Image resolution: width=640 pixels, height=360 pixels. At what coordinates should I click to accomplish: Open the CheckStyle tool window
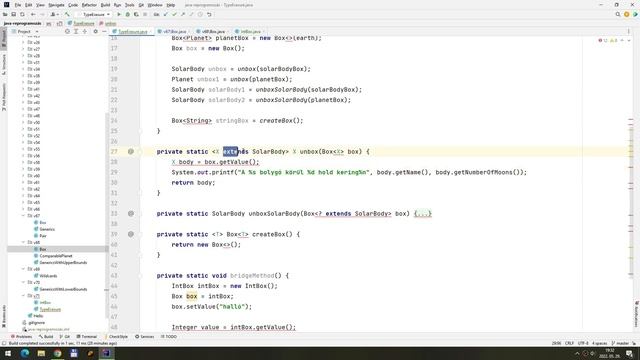tap(116, 337)
